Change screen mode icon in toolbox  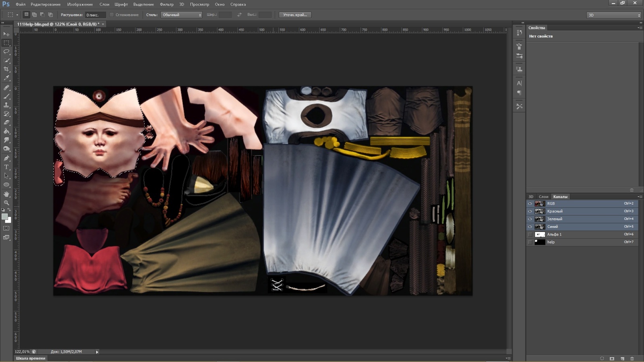6,238
